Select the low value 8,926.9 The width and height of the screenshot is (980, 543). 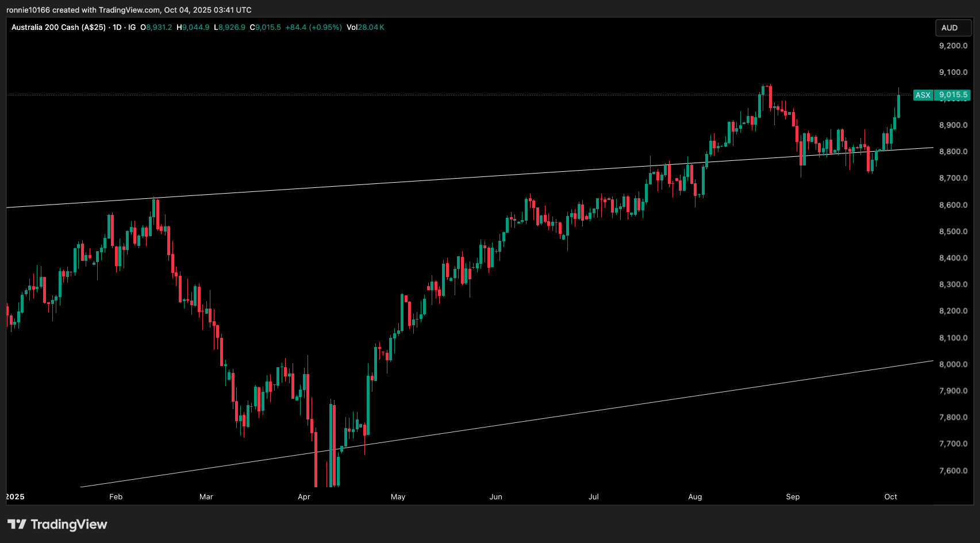pos(232,28)
